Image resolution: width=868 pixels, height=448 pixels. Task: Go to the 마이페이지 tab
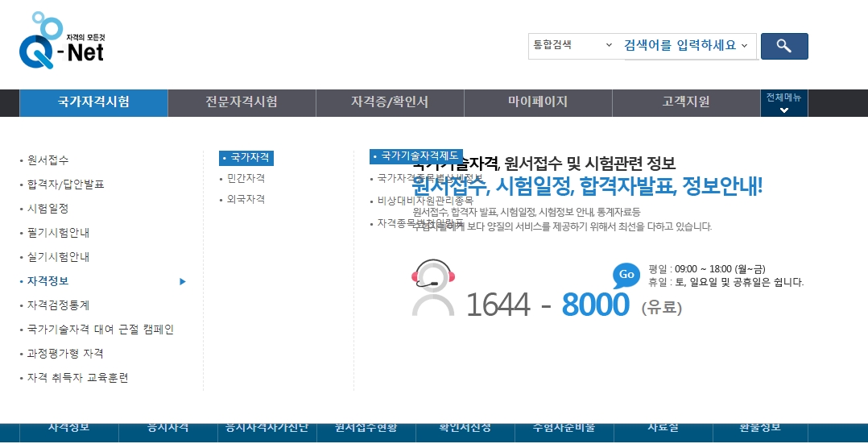coord(538,102)
